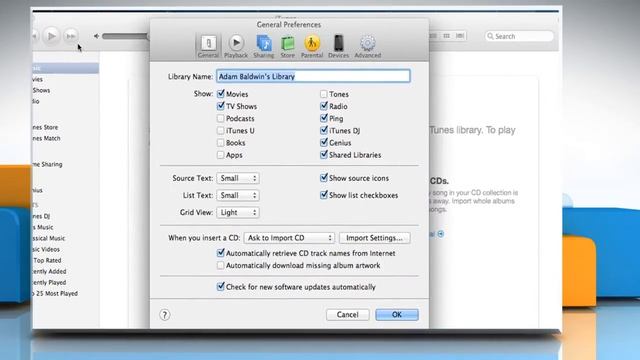Click the Play button in iTunes window
Image resolution: width=640 pixels, height=360 pixels.
pos(52,36)
